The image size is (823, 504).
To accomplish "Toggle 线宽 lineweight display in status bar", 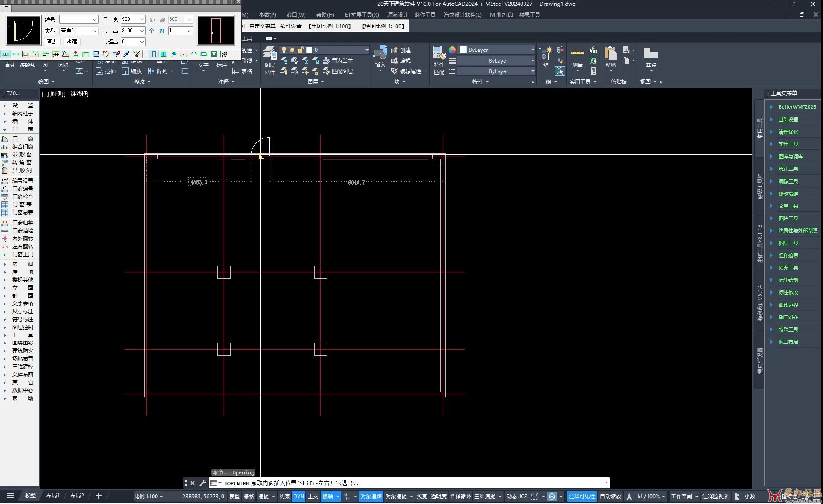I will tap(422, 497).
